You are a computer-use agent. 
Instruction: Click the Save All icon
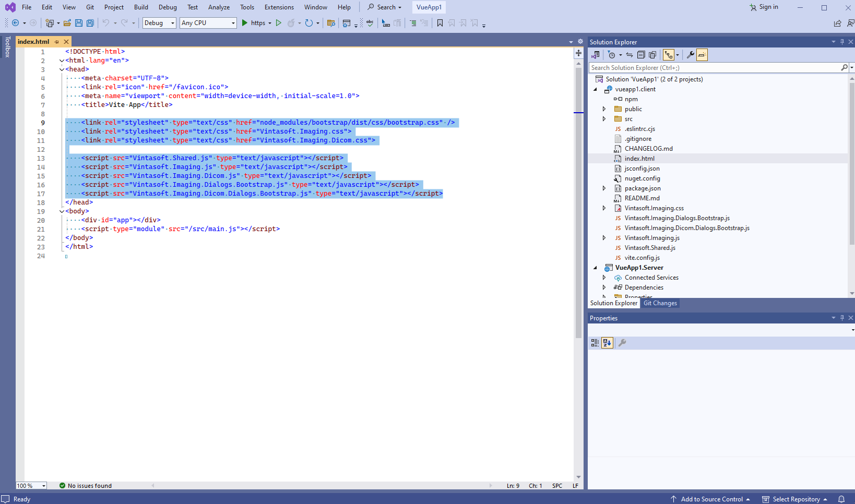pyautogui.click(x=90, y=23)
